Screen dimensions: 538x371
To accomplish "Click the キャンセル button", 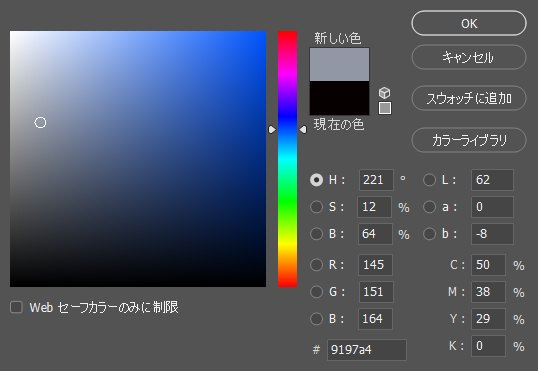I will (469, 57).
